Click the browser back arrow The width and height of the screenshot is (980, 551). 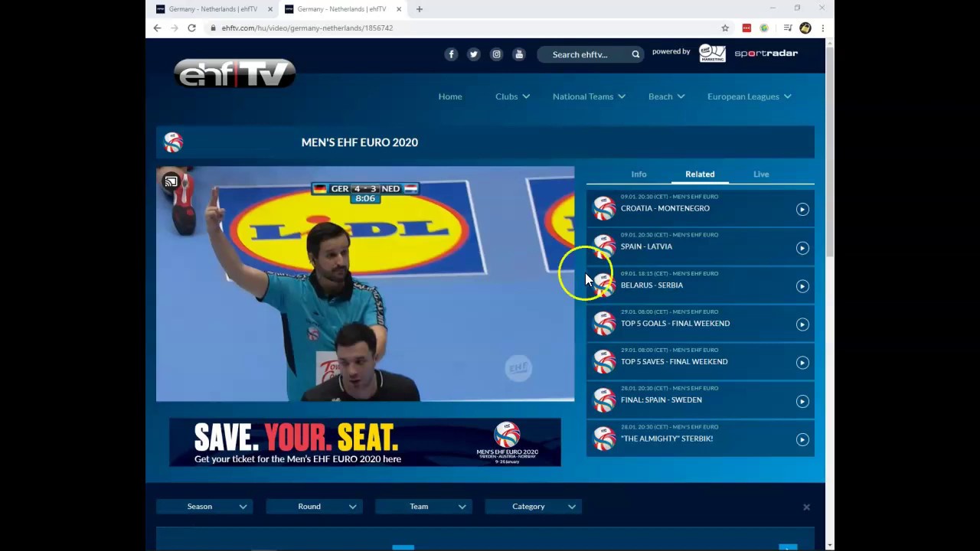tap(157, 28)
